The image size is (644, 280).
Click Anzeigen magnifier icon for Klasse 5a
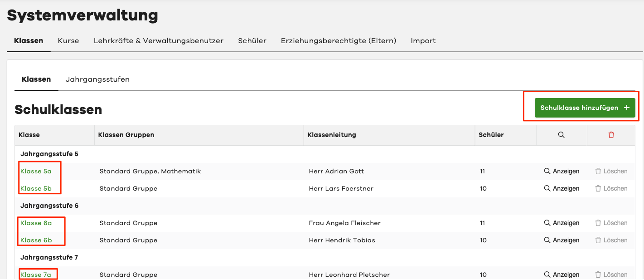click(x=547, y=171)
